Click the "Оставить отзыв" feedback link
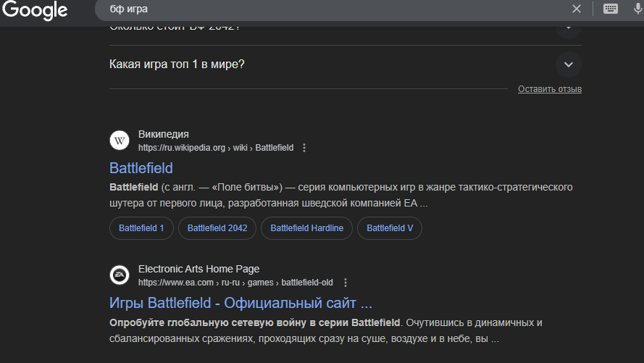This screenshot has height=363, width=644. pyautogui.click(x=550, y=89)
